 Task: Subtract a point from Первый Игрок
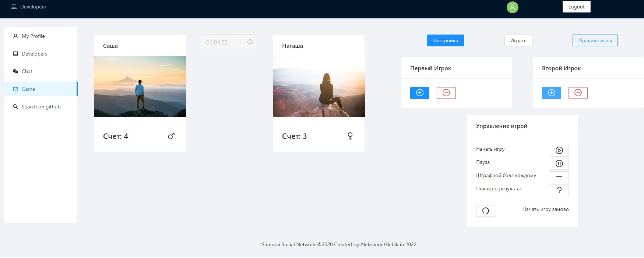tap(446, 93)
